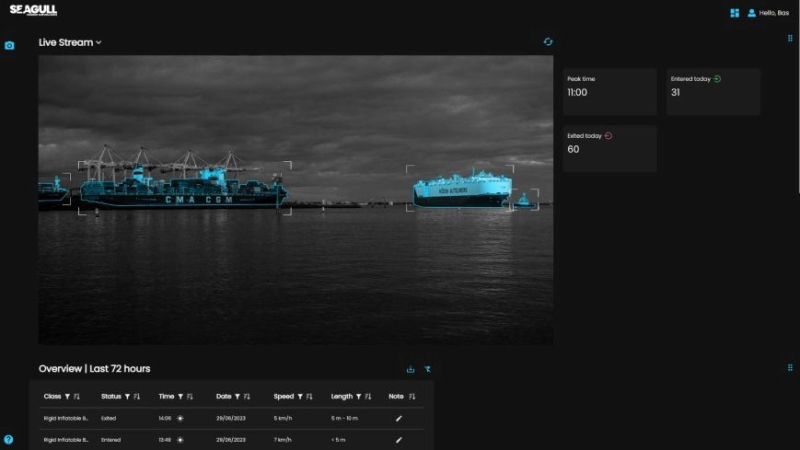
Task: Click the 'Entered' status cell
Action: pos(111,440)
